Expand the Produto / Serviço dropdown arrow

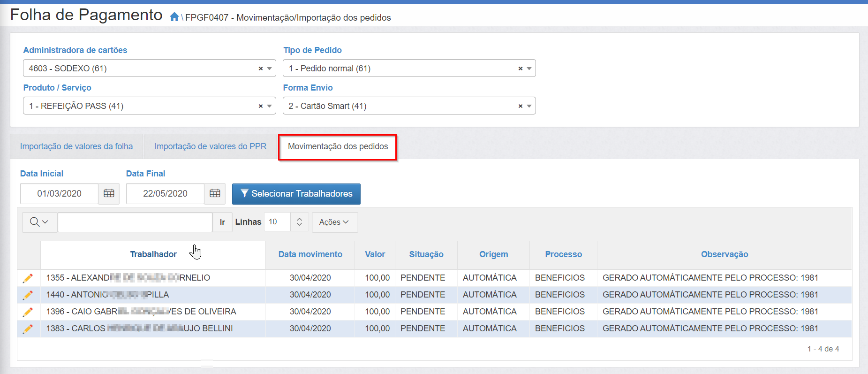[270, 106]
